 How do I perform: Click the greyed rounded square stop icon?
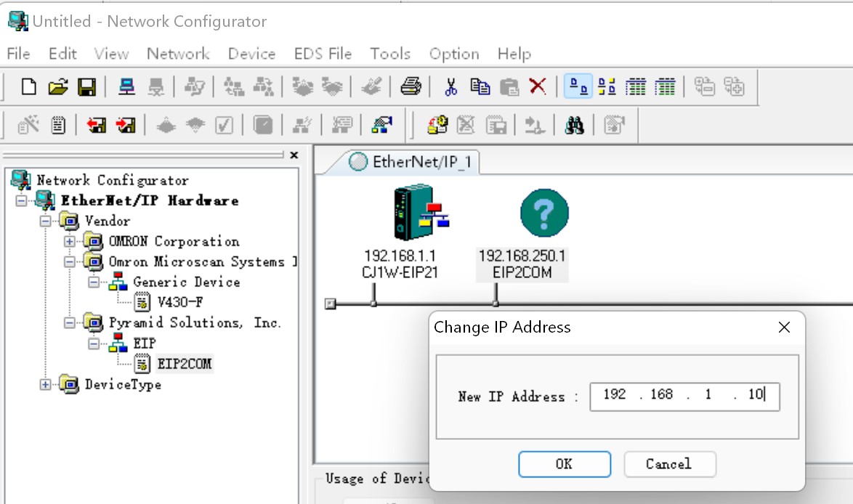(x=263, y=126)
